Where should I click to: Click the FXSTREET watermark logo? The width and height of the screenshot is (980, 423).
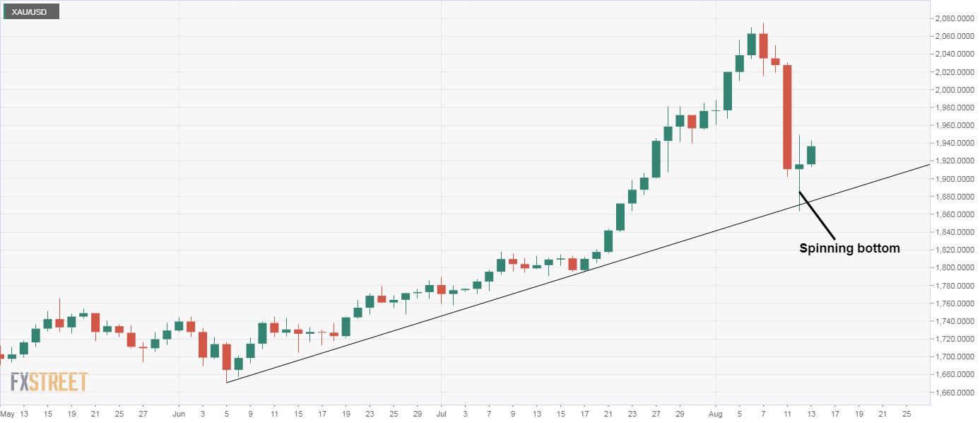coord(49,383)
